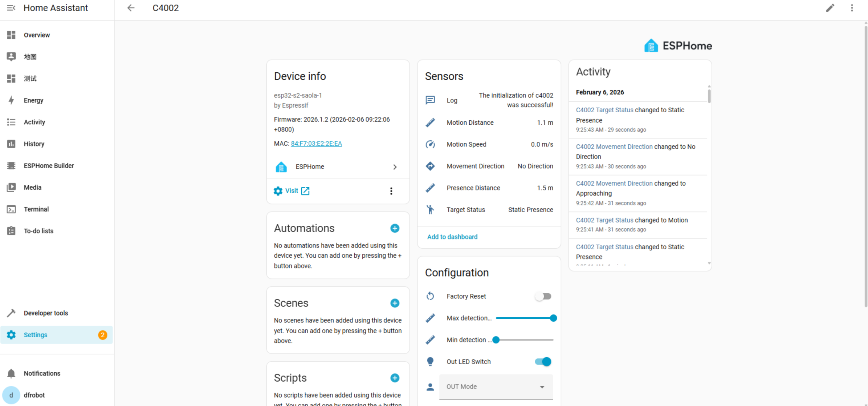Edit device name with pencil icon
868x406 pixels.
830,8
